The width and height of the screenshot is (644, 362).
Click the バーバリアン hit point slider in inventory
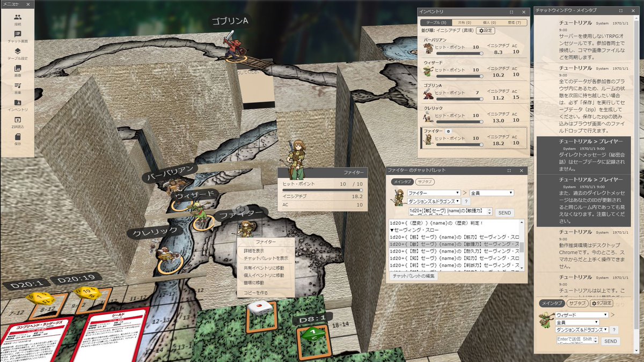click(x=459, y=53)
